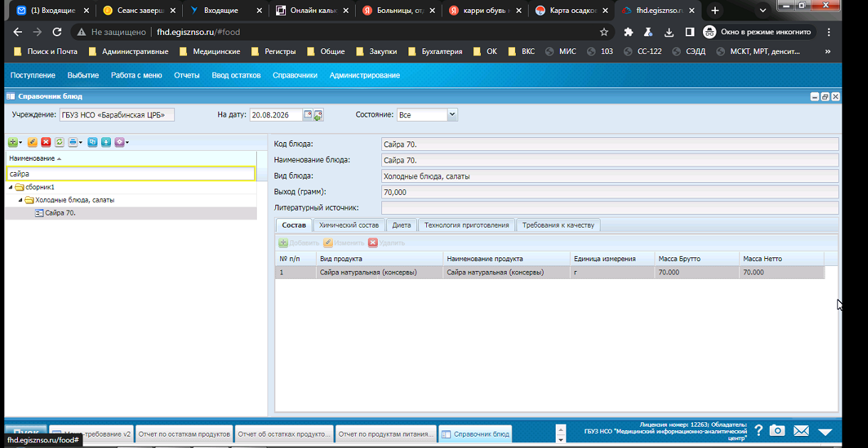Click the Единица измерения column header
Screen dimensions: 868x448
coord(613,259)
